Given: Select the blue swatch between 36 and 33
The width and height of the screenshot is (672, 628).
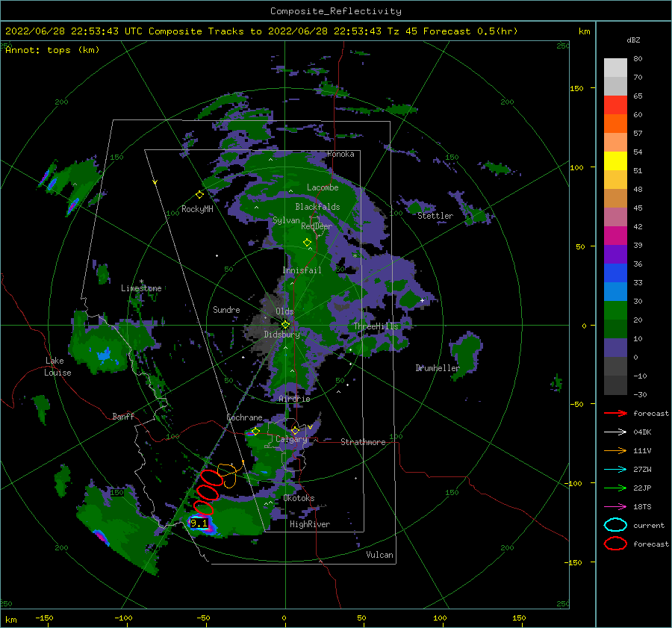Looking at the screenshot, I should coord(615,273).
